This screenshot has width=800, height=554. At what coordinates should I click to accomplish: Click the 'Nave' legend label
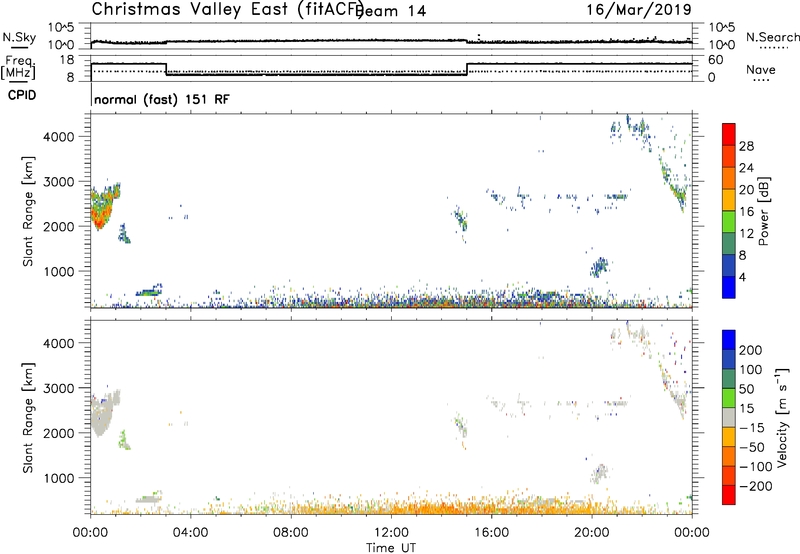click(x=761, y=69)
